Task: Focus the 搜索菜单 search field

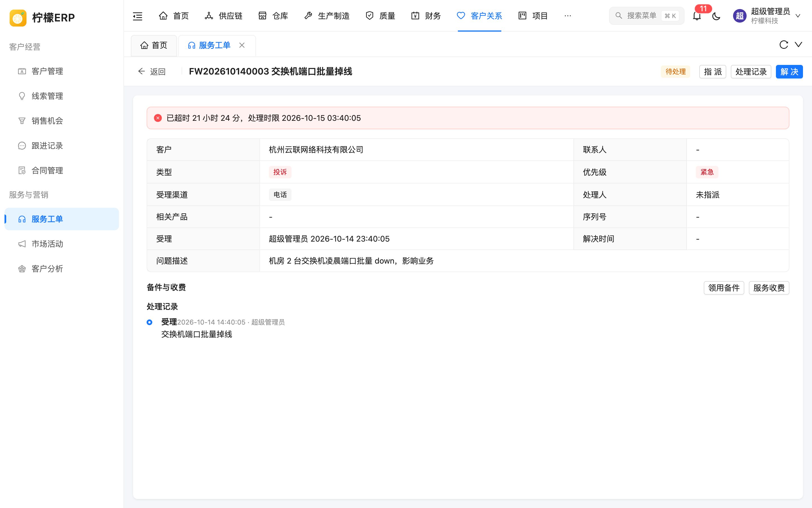Action: (646, 16)
